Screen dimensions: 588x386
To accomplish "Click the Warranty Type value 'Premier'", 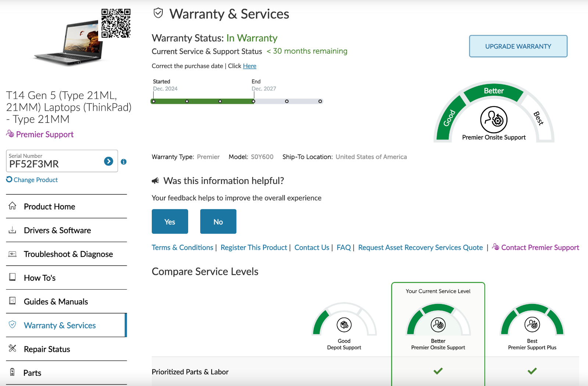I will coord(208,157).
